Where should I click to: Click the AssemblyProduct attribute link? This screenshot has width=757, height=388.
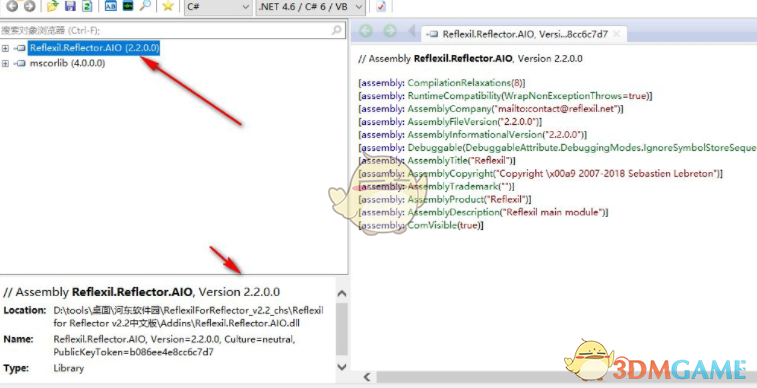pos(446,199)
